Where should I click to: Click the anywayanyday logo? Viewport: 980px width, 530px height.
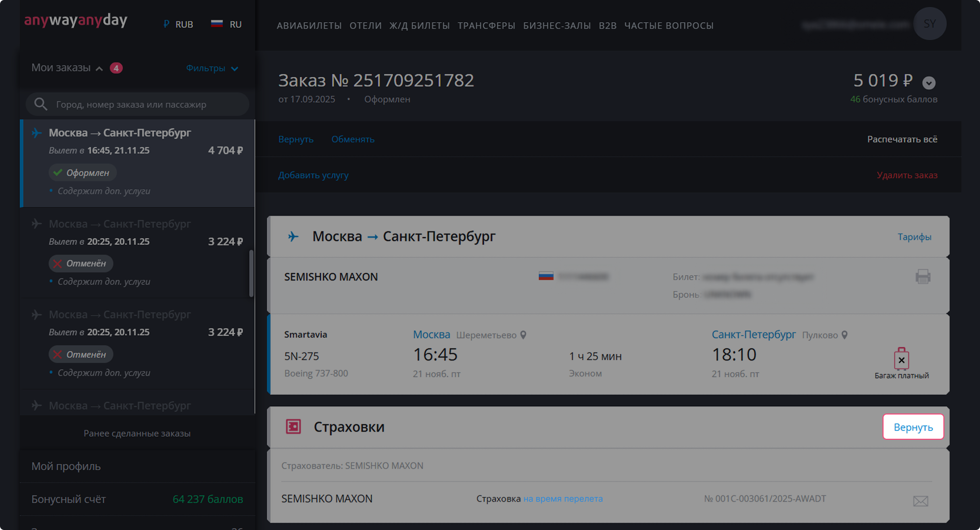tap(76, 21)
